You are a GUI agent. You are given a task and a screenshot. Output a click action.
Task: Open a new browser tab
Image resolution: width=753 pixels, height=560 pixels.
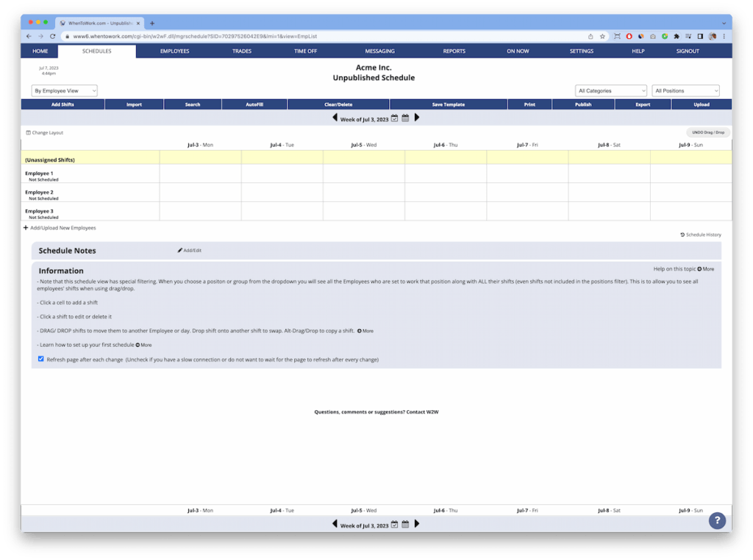click(x=152, y=23)
